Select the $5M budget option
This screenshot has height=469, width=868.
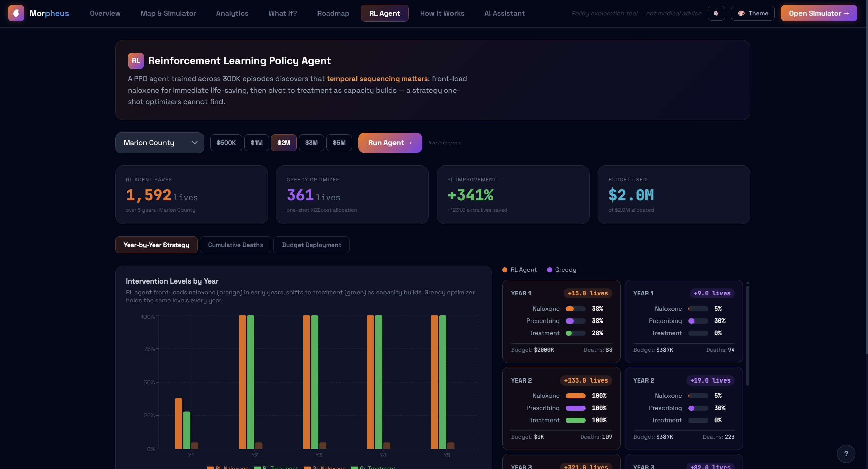pos(339,143)
